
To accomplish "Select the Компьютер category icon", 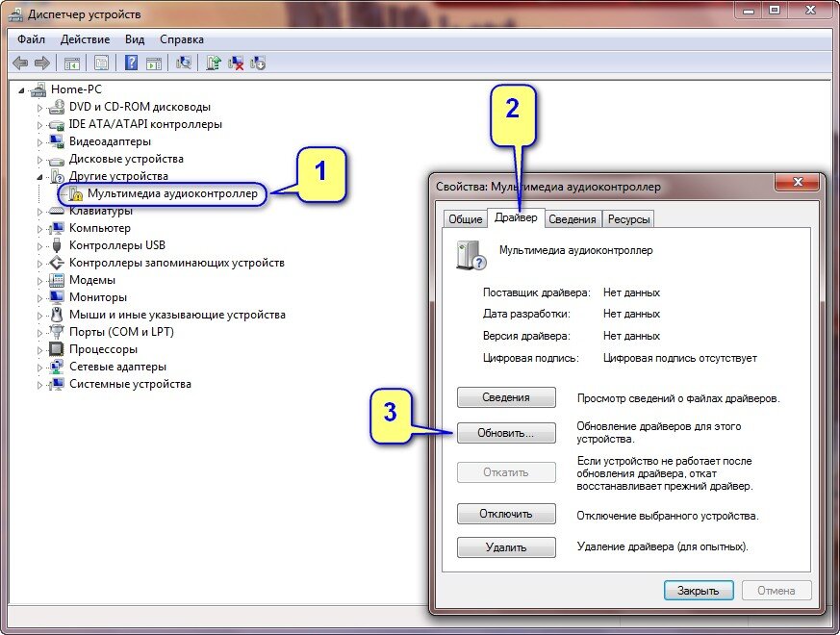I will click(x=56, y=228).
